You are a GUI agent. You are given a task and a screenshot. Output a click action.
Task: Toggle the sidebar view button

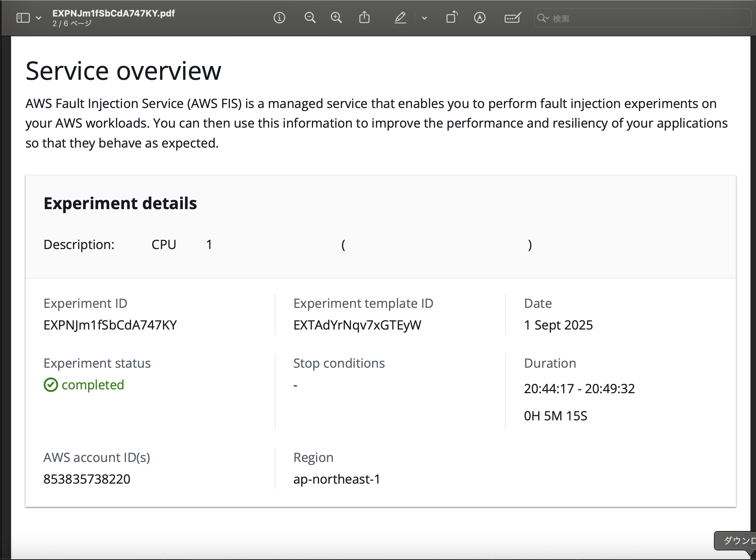23,18
